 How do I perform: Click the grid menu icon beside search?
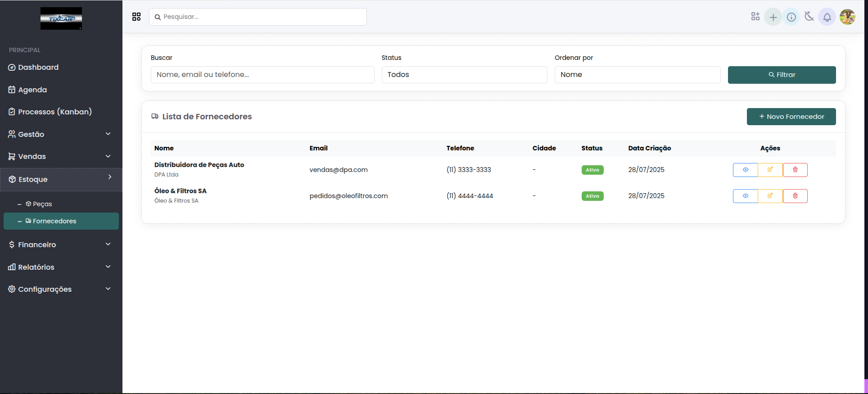pyautogui.click(x=136, y=17)
